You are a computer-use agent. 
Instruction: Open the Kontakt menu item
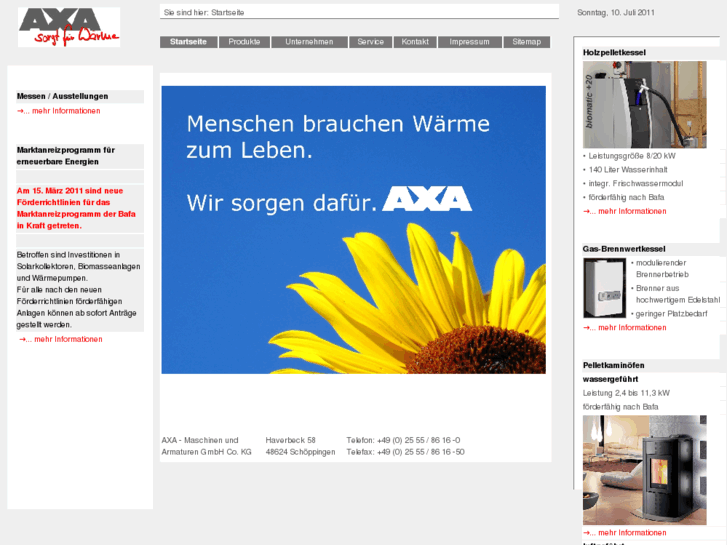pyautogui.click(x=415, y=42)
